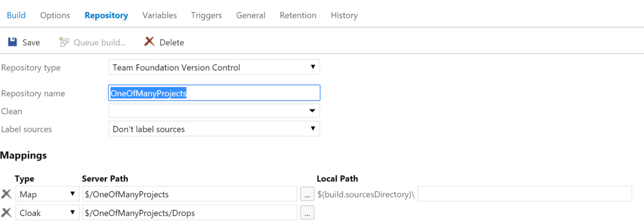644x223 pixels.
Task: Switch to the Build tab
Action: coord(16,15)
